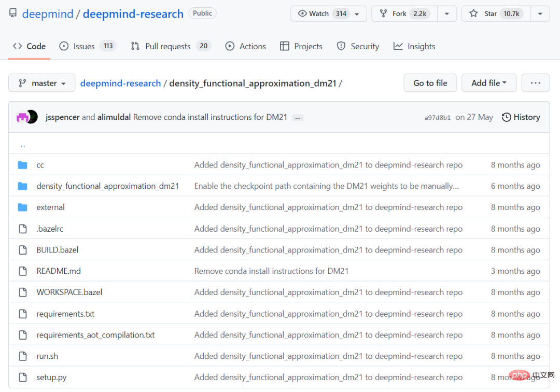Image resolution: width=560 pixels, height=392 pixels.
Task: Click the fork icon in Fork button
Action: (383, 13)
